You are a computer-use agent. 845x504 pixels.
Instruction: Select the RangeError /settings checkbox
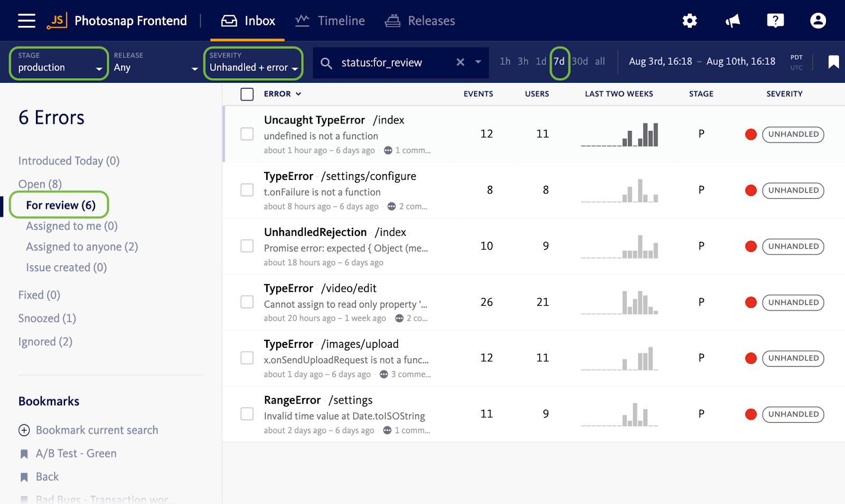pos(247,413)
